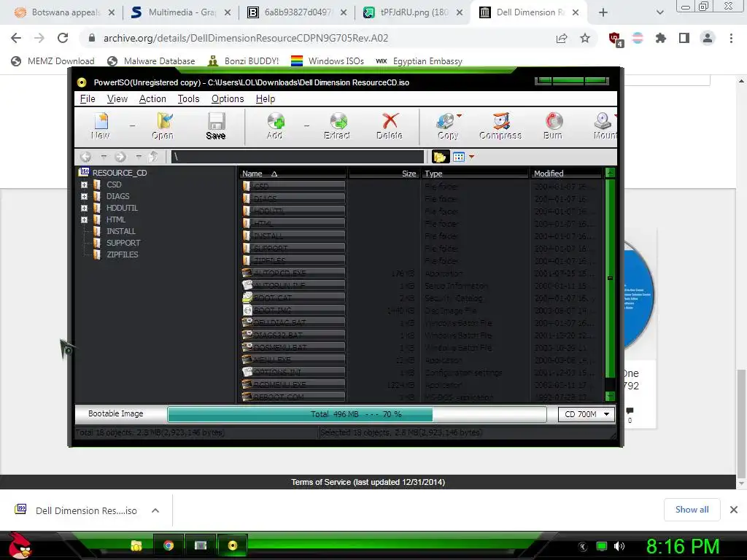Switch to the Botswana appeals browser tab

coord(64,12)
